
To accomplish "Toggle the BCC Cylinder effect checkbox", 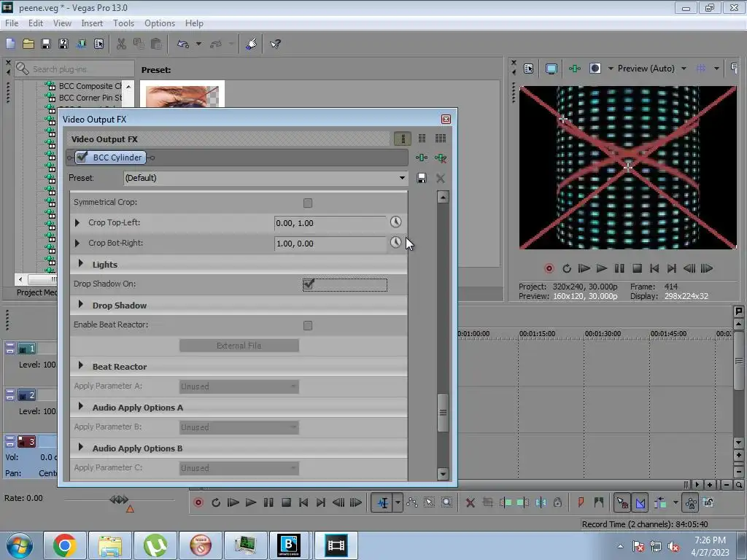I will [82, 157].
